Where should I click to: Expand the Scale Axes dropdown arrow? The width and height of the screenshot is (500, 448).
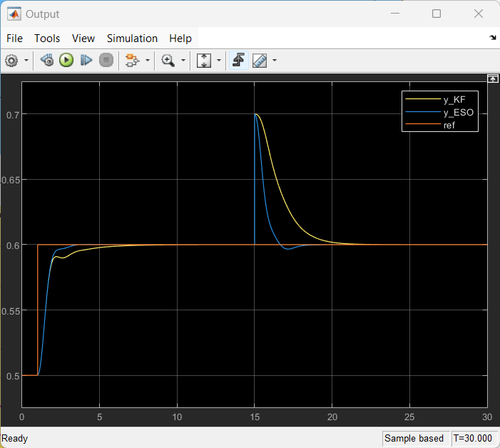point(219,61)
